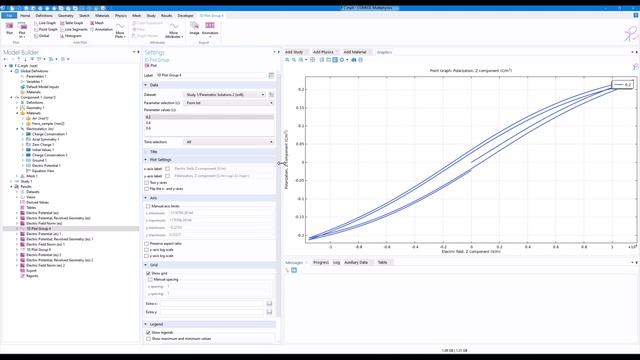Toggle Flip the x- and y-axes checkbox

coord(147,189)
